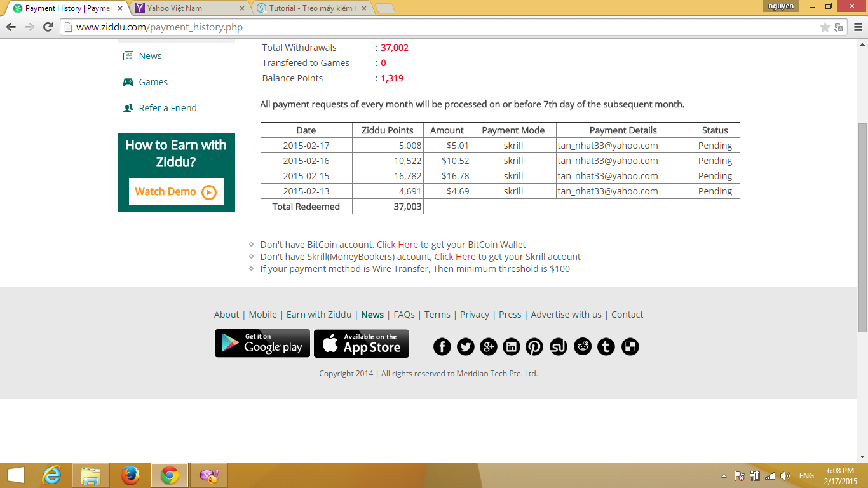Screen dimensions: 868x488
Task: Click the Tumblr social icon
Action: [606, 346]
